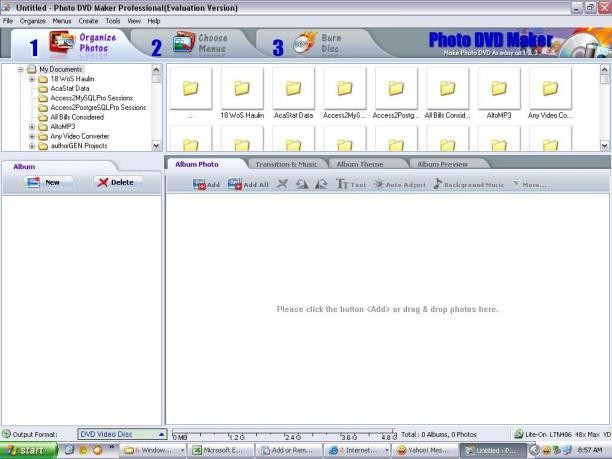Click the disc capacity gauge
Image resolution: width=612 pixels, height=459 pixels.
tap(284, 434)
